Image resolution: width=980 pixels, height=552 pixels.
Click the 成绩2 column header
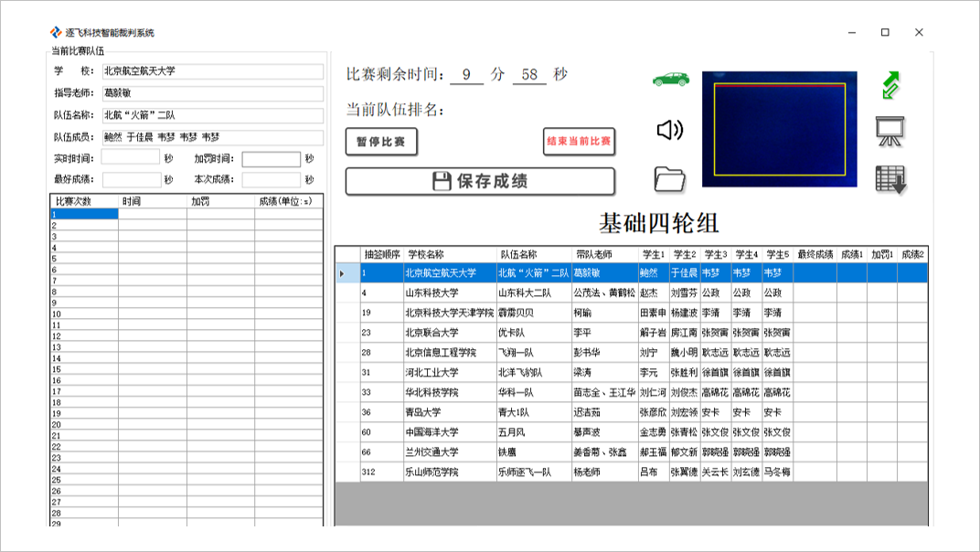click(912, 254)
